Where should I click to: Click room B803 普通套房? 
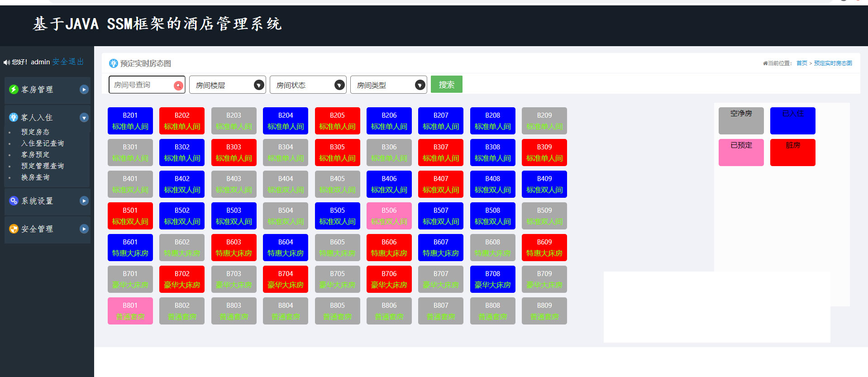coord(234,311)
